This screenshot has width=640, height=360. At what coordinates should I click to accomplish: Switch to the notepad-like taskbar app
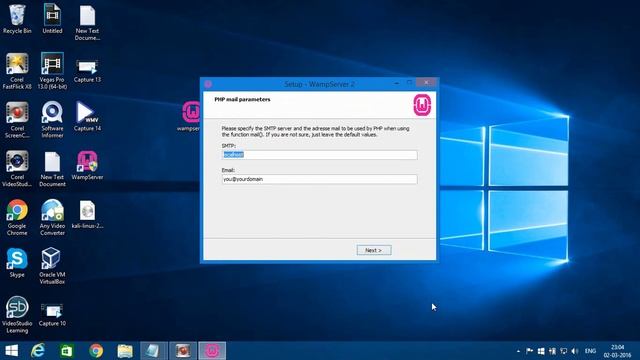153,351
